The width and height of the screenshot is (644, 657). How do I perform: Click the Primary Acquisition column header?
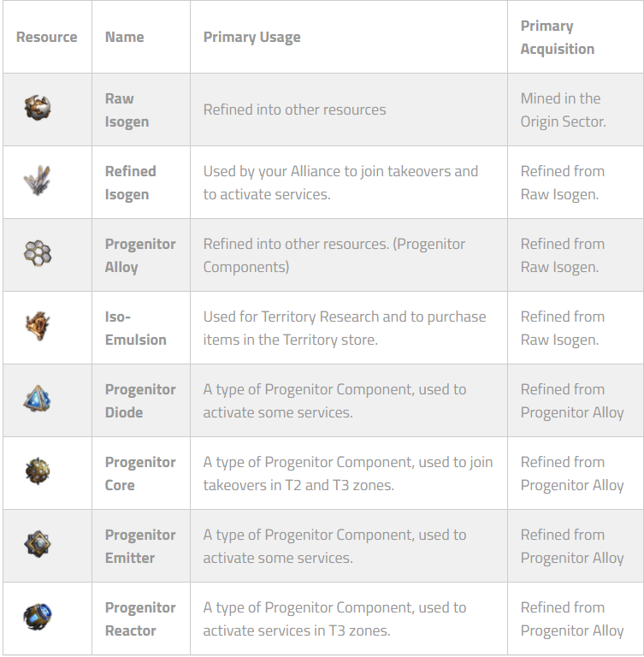557,38
